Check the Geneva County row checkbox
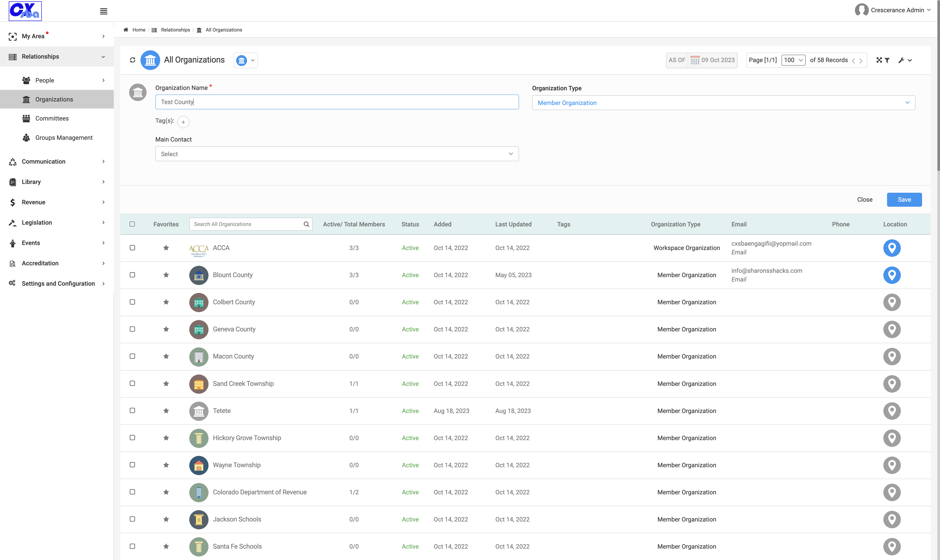Screen dimensions: 940x560 pos(132,329)
